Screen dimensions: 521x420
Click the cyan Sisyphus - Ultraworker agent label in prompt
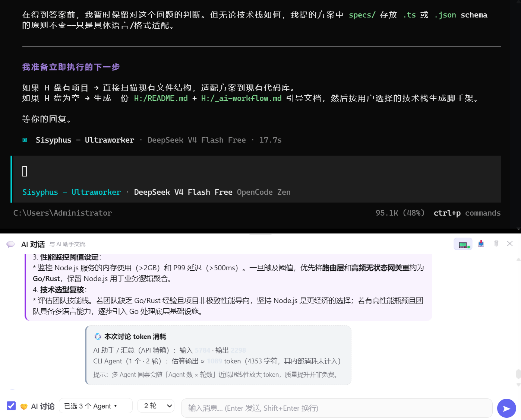(72, 192)
